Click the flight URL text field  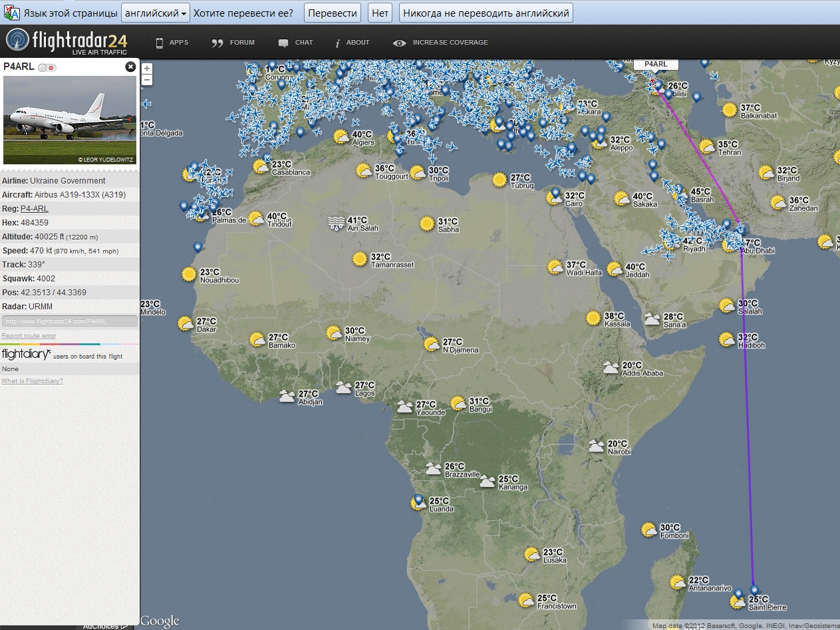click(69, 321)
